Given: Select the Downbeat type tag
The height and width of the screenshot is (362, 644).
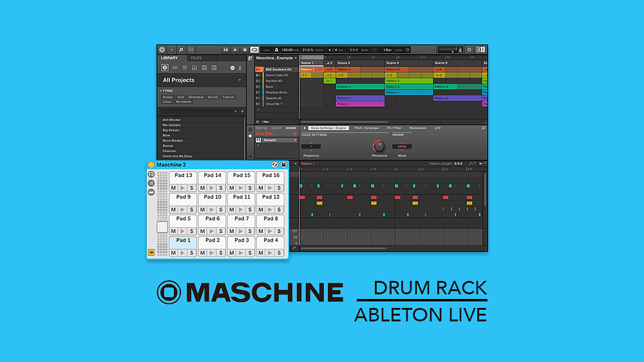Looking at the screenshot, I should [x=196, y=97].
